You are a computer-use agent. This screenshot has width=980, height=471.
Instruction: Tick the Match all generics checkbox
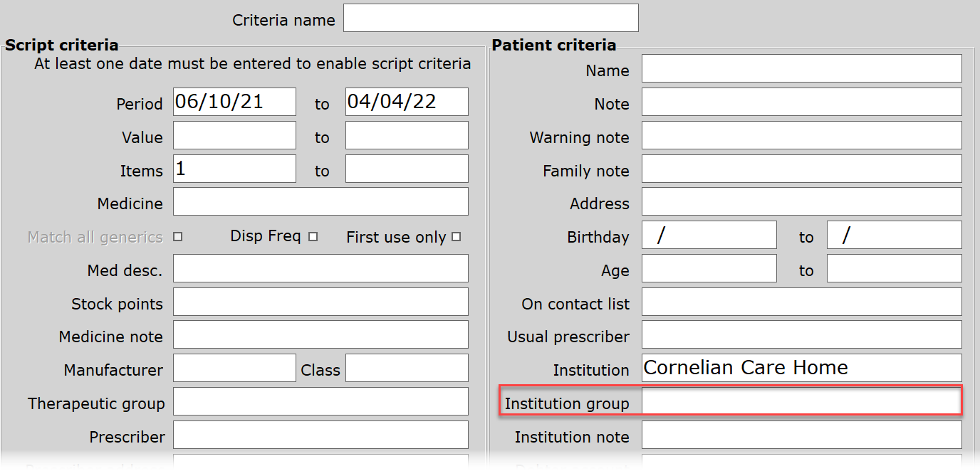177,237
